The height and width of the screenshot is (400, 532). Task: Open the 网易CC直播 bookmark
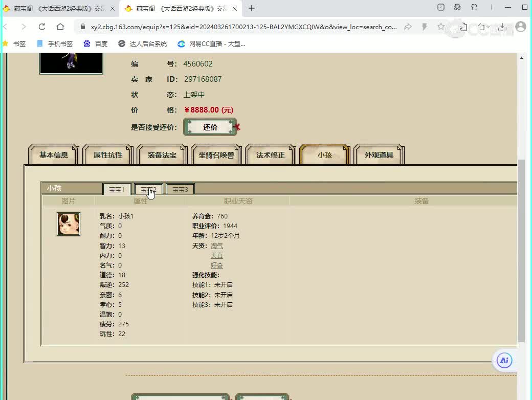211,44
